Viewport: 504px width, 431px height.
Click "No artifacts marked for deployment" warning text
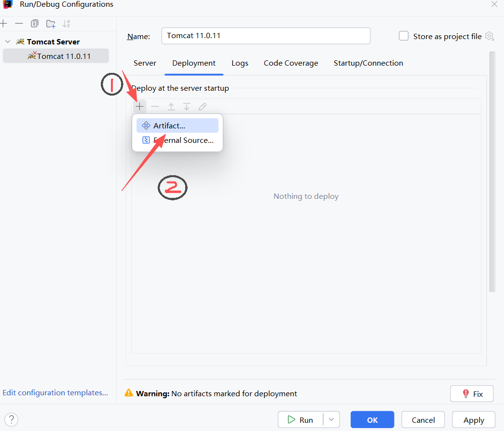click(234, 394)
